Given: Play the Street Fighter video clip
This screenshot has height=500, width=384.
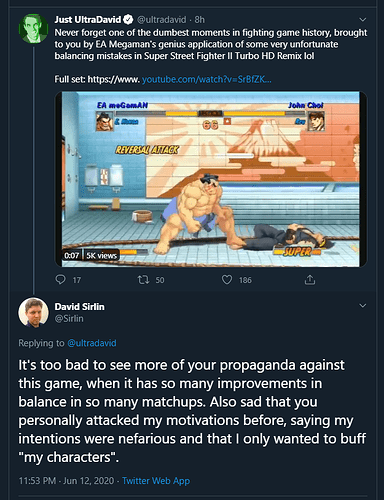Looking at the screenshot, I should click(211, 179).
